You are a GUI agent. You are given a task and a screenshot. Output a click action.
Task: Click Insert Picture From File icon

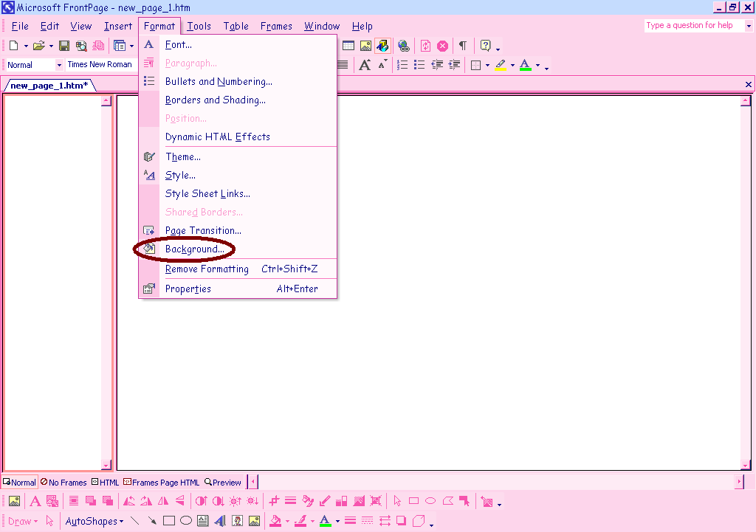point(365,46)
